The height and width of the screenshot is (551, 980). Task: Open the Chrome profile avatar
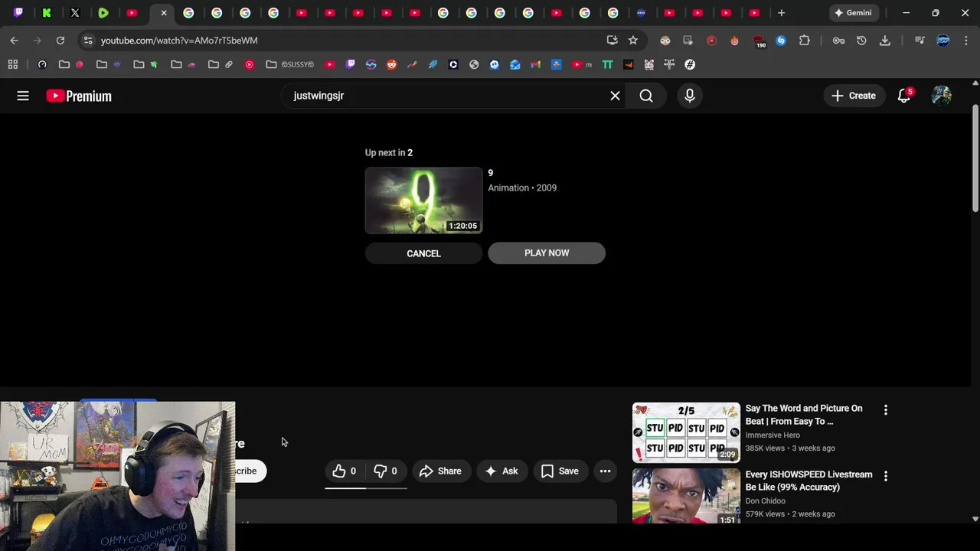(x=943, y=41)
